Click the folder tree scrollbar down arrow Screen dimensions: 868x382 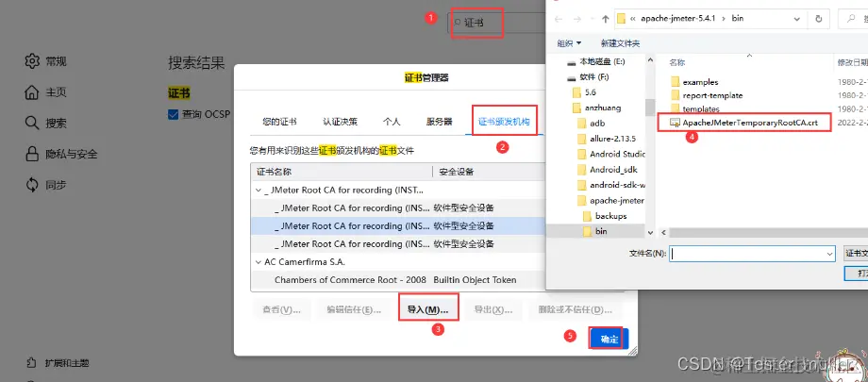click(x=650, y=233)
